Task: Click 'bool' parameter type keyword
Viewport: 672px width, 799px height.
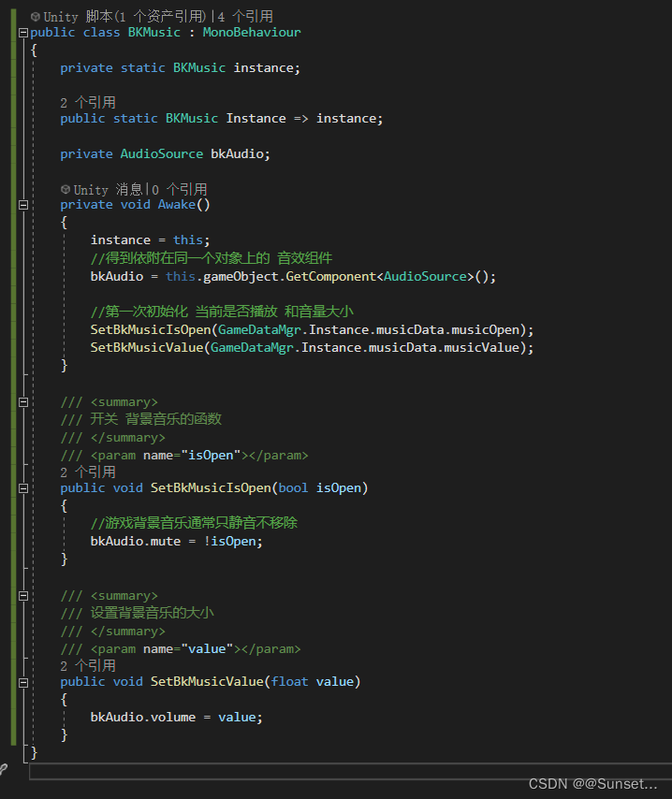Action: [x=293, y=488]
